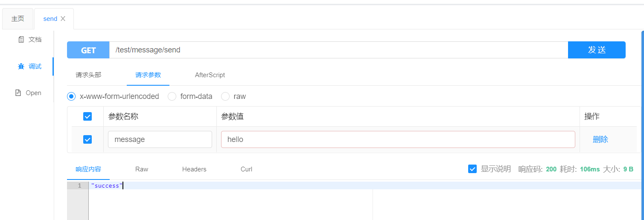
Task: Open the 请求头部 tab
Action: tap(88, 75)
